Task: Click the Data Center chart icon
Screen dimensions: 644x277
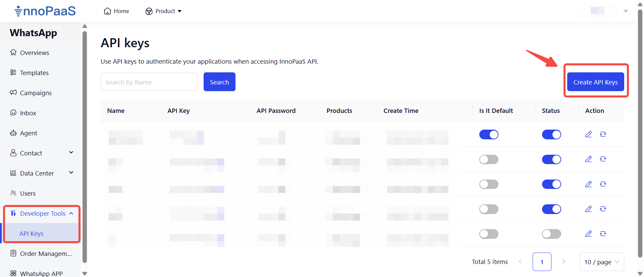Action: click(x=13, y=173)
